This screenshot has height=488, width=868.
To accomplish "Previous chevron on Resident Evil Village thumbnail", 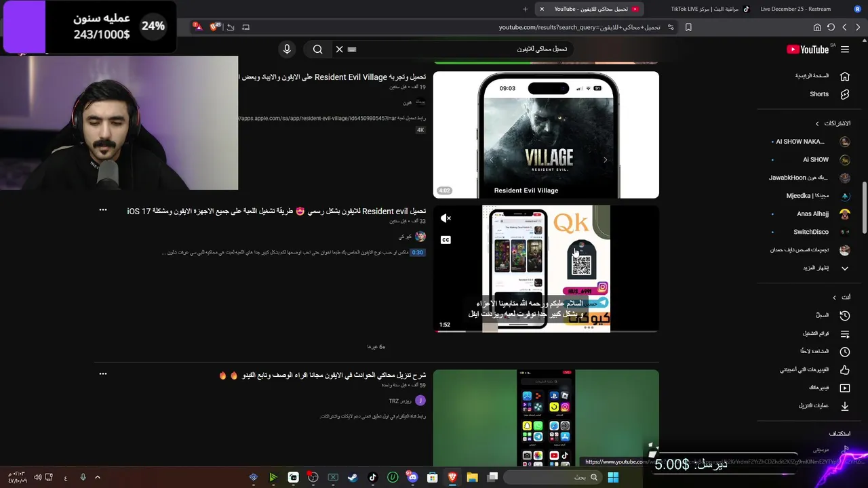I will click(492, 160).
